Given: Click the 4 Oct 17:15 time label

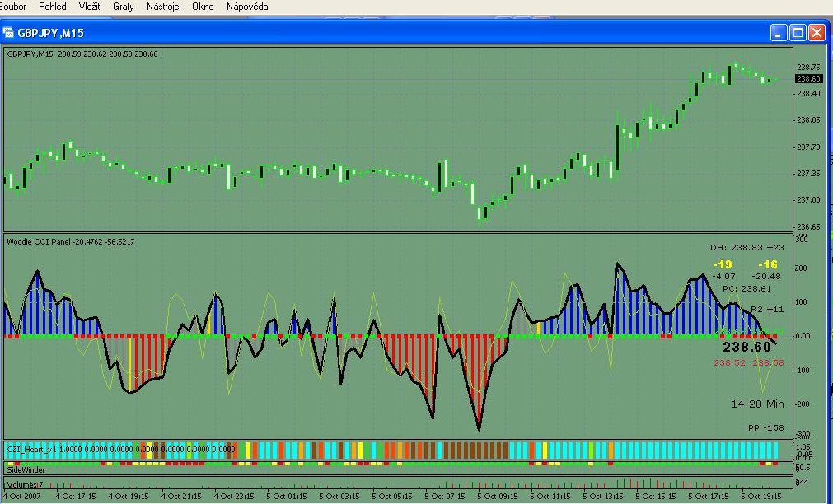Looking at the screenshot, I should click(x=76, y=497).
